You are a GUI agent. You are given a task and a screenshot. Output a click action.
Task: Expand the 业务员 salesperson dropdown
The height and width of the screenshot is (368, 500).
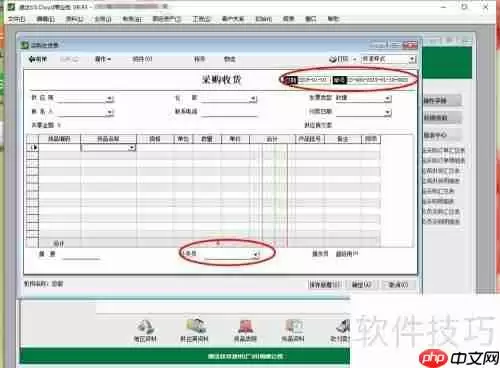click(256, 254)
